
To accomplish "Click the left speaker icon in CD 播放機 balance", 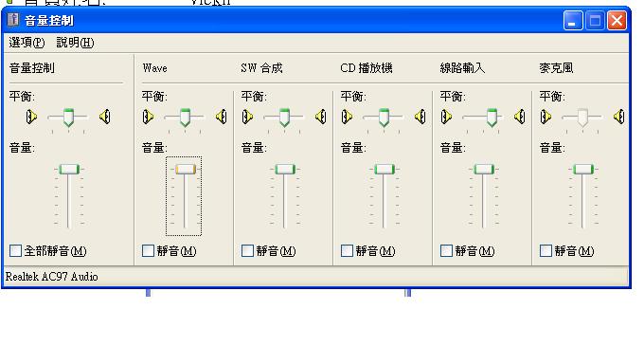I will 347,117.
